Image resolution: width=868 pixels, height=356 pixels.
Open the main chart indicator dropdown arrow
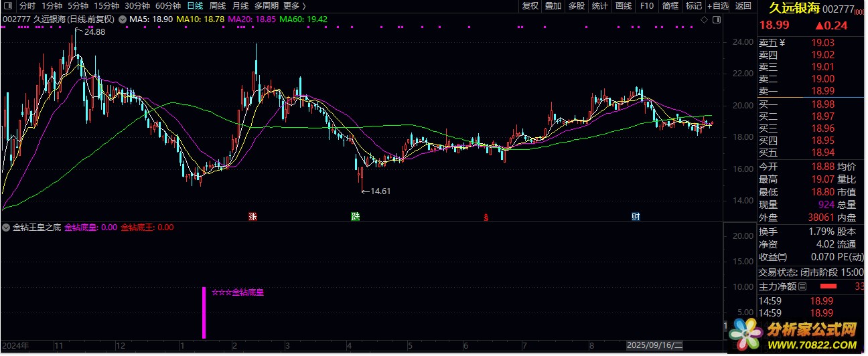pyautogui.click(x=121, y=19)
